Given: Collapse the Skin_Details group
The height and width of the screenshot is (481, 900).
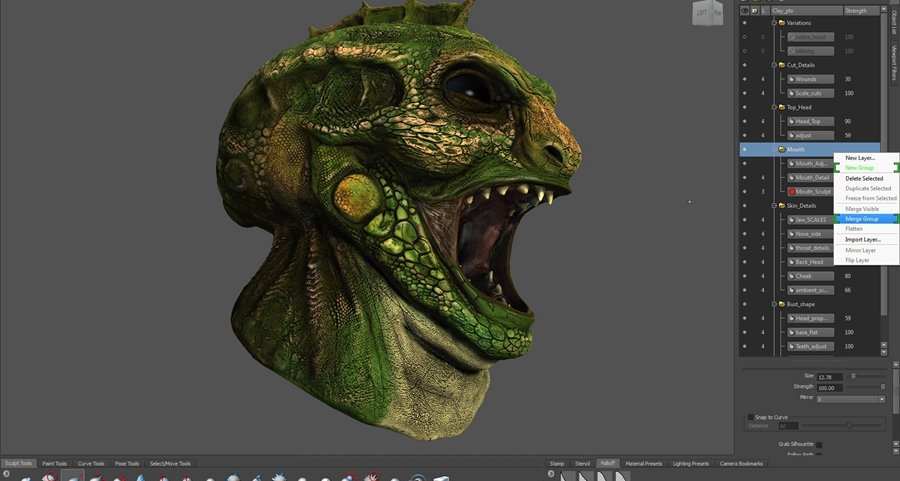Looking at the screenshot, I should coord(774,205).
